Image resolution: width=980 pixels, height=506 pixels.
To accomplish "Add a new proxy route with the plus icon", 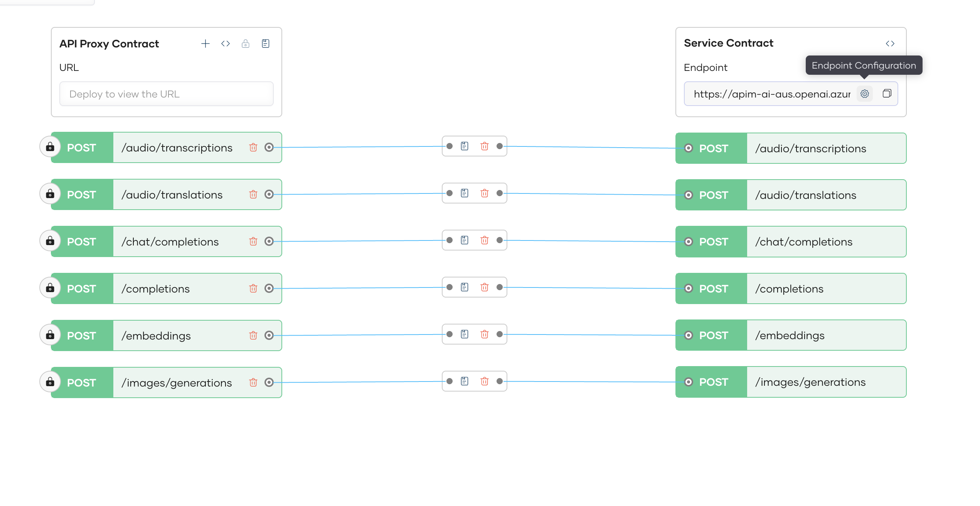I will point(205,44).
